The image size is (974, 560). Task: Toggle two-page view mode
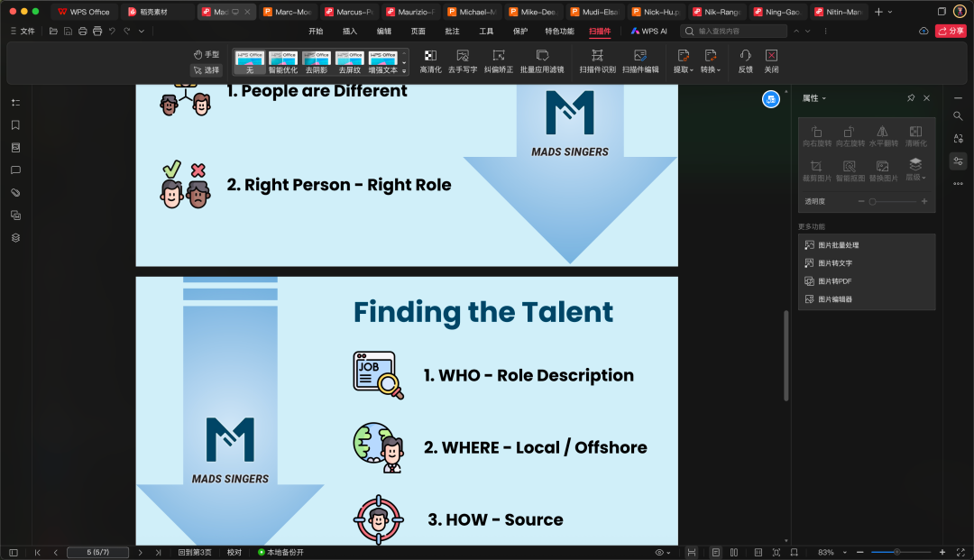(x=734, y=552)
